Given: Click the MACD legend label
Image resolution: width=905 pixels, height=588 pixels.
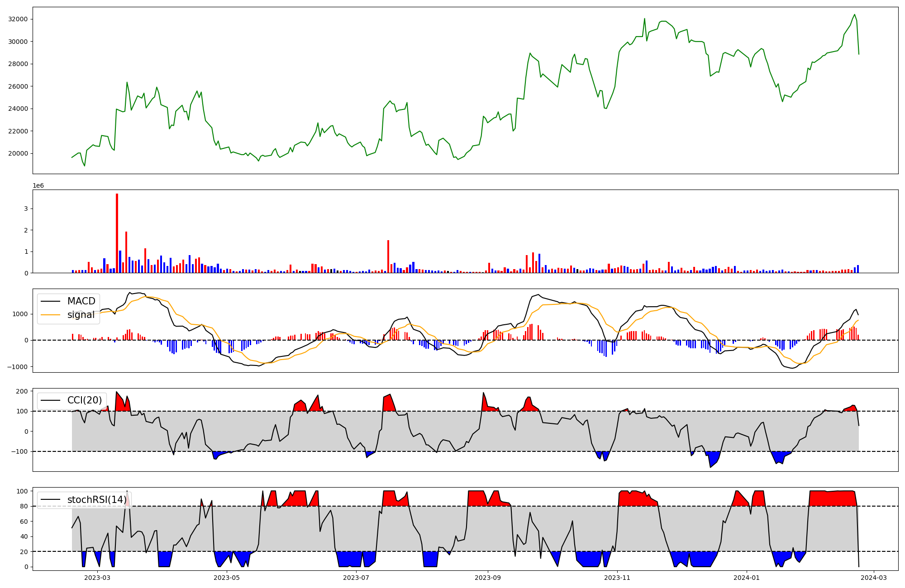Looking at the screenshot, I should [x=81, y=301].
